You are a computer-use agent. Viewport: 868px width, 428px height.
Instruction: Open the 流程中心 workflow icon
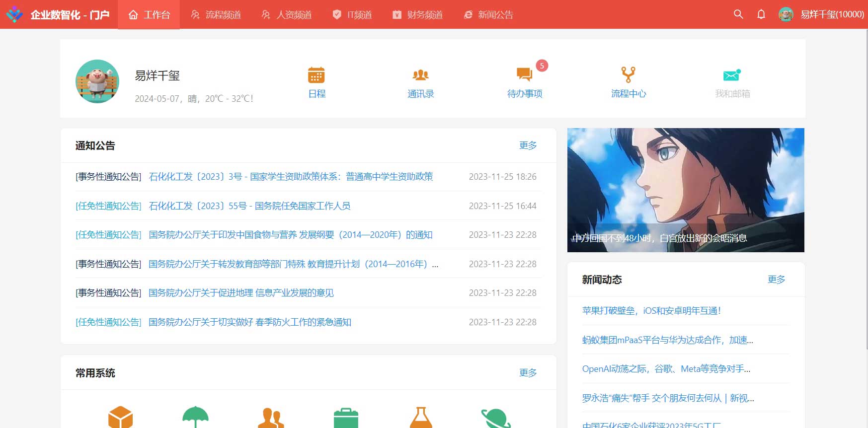tap(628, 76)
